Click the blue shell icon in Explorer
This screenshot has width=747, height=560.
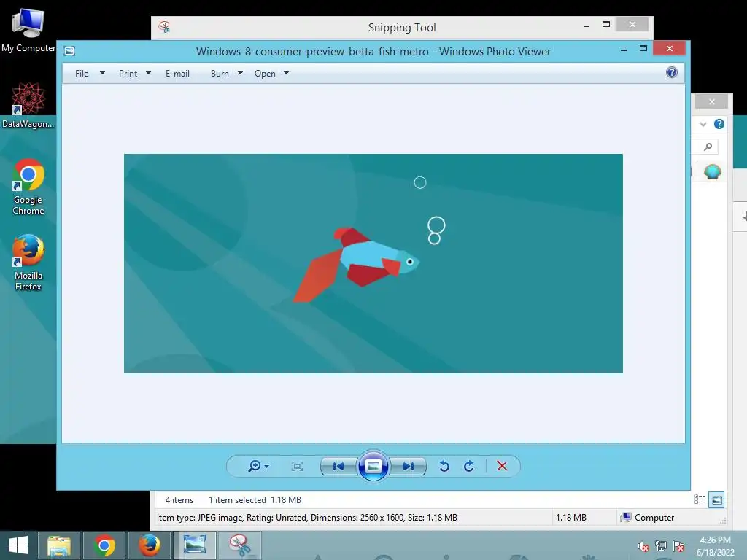pyautogui.click(x=713, y=171)
